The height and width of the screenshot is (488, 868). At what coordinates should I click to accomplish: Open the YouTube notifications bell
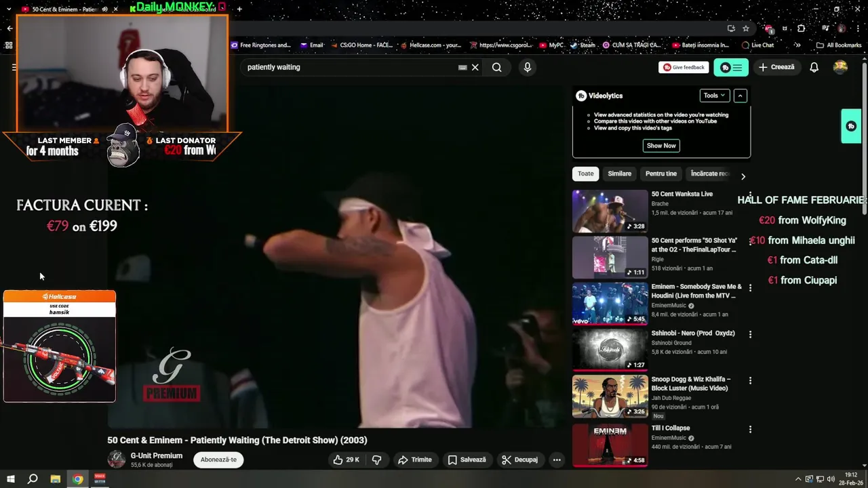click(x=814, y=67)
